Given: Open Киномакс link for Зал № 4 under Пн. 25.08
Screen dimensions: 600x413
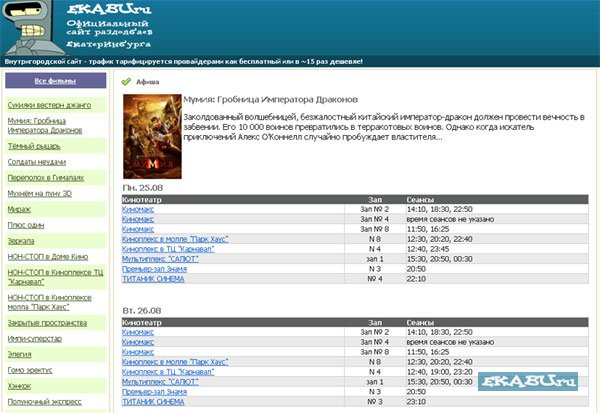Looking at the screenshot, I should pos(138,219).
